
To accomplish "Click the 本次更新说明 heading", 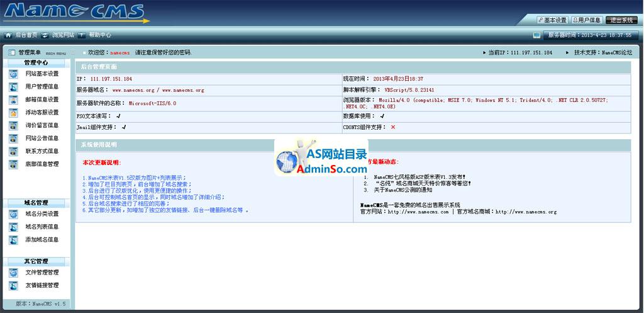I will pyautogui.click(x=102, y=163).
